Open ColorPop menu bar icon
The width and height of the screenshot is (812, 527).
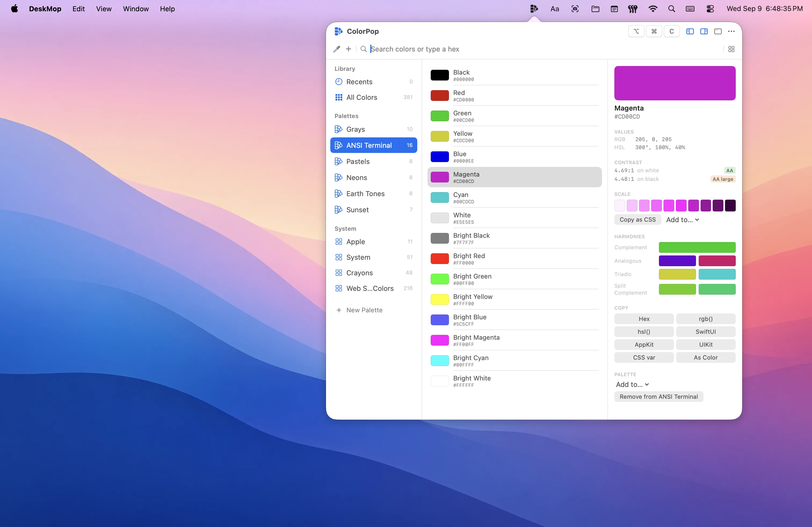pos(534,9)
